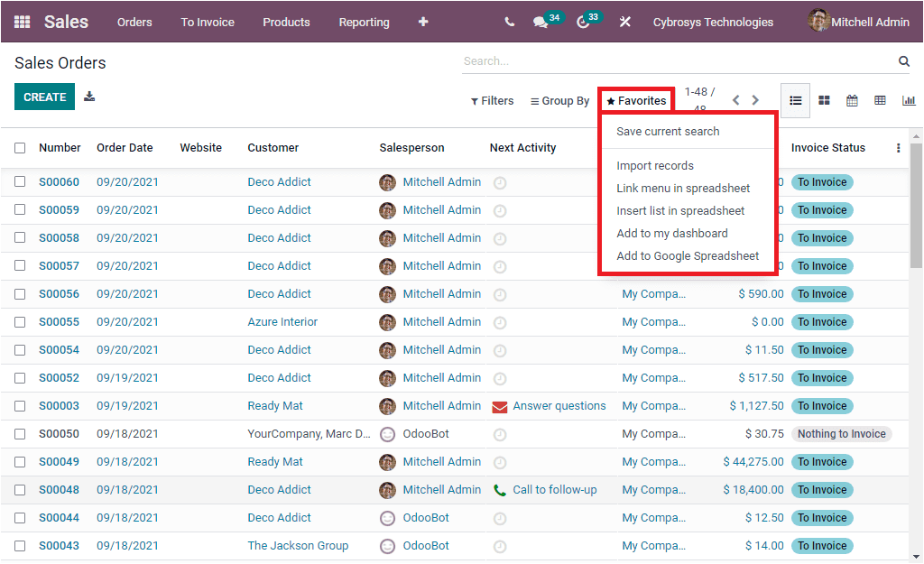
Task: Open the Graph view
Action: click(x=909, y=100)
